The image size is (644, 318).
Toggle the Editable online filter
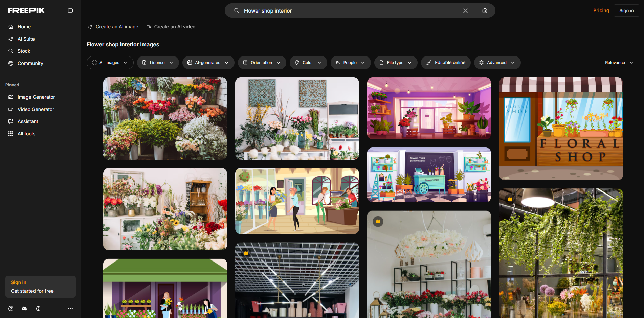coord(446,62)
